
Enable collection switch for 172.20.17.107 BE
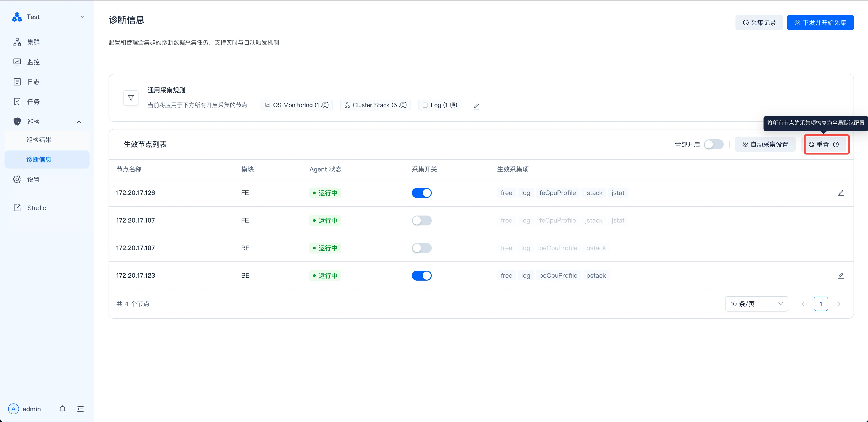tap(422, 248)
